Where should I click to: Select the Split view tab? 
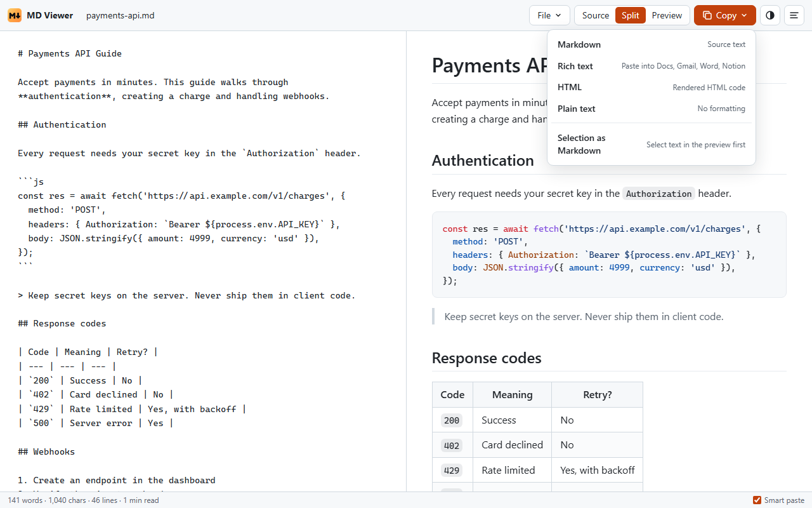[x=631, y=15]
